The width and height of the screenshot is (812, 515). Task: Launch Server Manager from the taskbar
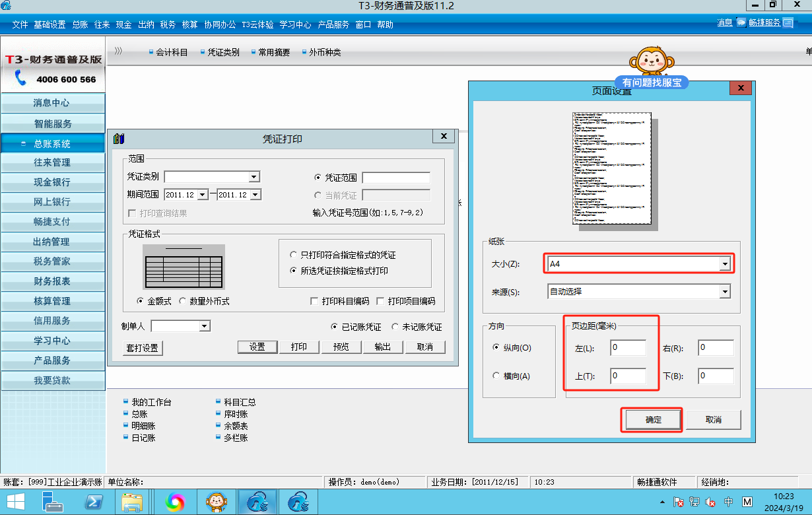pos(52,502)
